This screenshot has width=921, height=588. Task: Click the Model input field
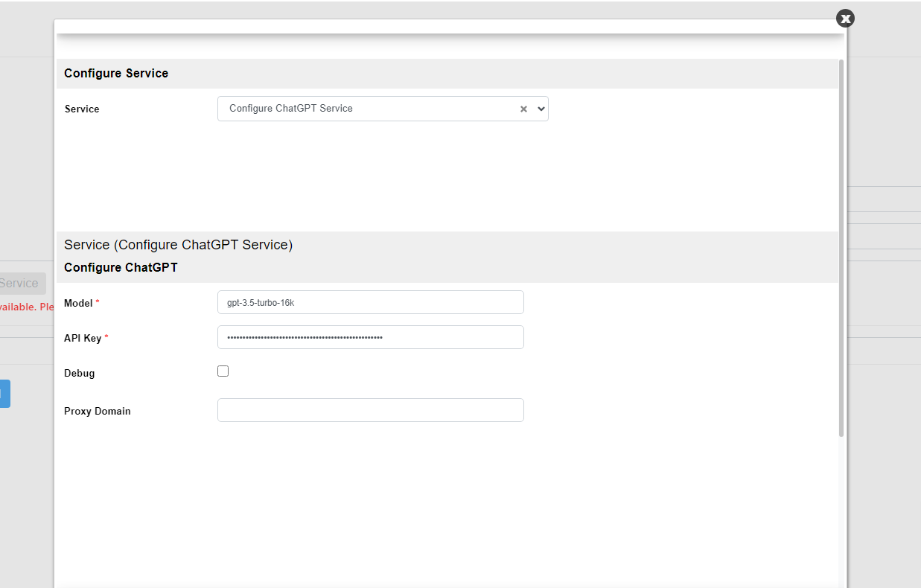click(370, 302)
